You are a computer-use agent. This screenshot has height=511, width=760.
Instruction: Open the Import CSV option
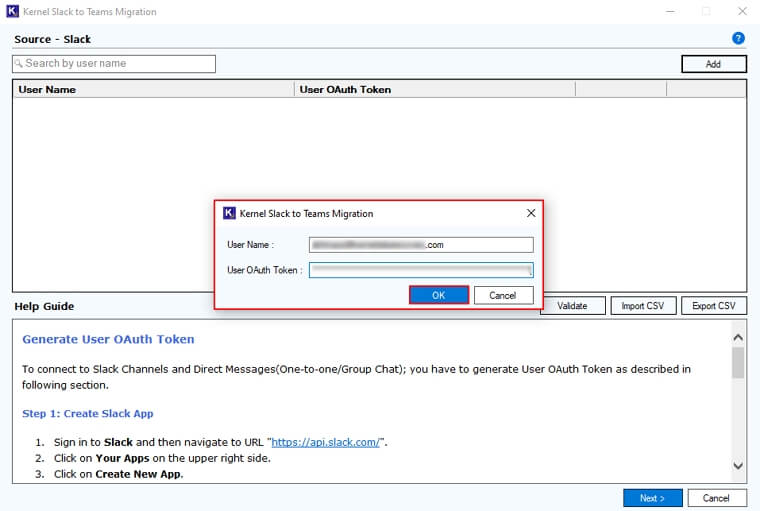click(x=644, y=306)
